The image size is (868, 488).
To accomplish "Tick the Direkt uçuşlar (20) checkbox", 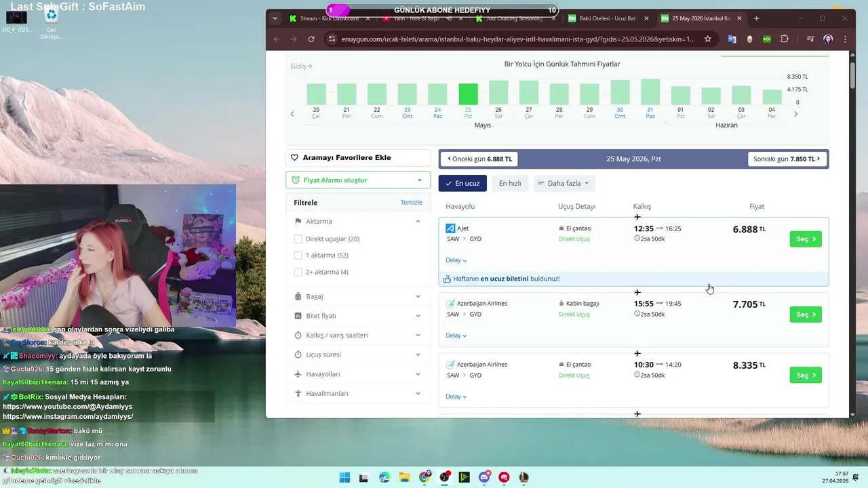I will pos(298,239).
